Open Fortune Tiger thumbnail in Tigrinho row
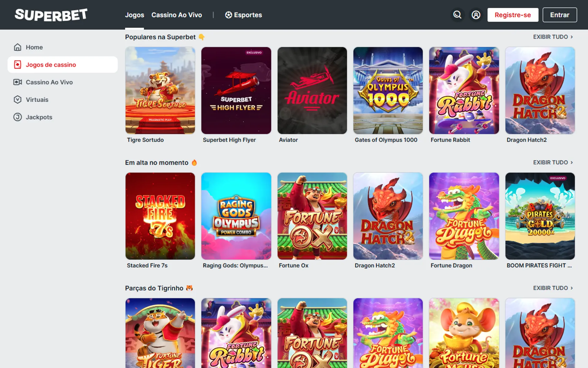588x368 pixels. click(160, 333)
